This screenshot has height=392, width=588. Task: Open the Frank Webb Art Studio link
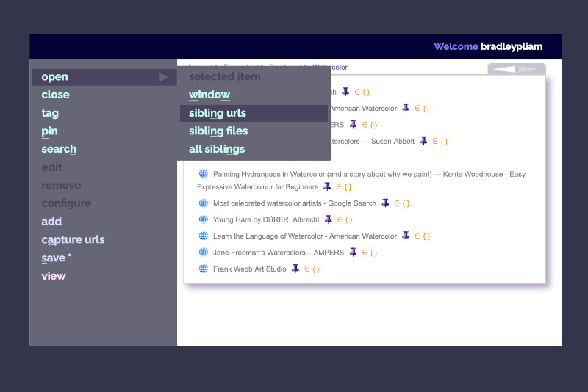[x=250, y=269]
